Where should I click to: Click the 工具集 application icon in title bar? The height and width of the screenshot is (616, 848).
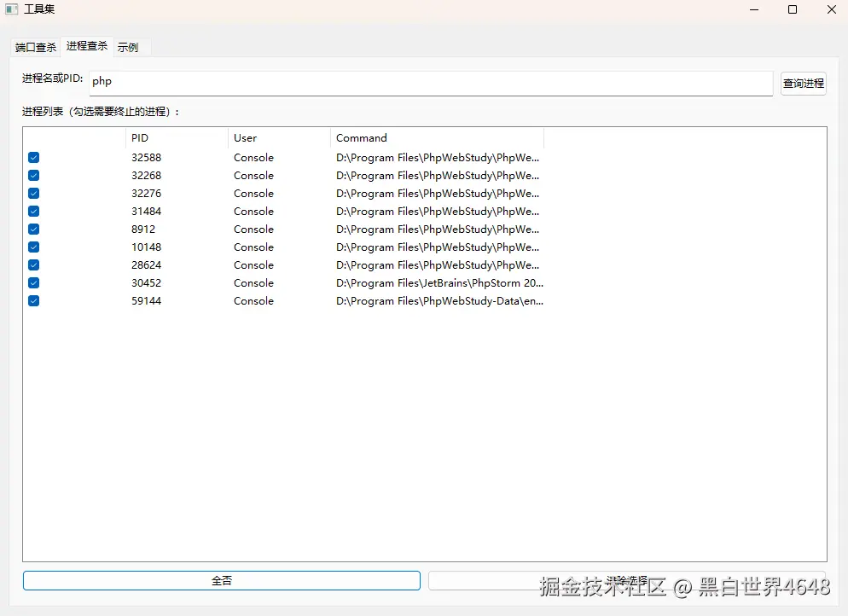click(12, 9)
